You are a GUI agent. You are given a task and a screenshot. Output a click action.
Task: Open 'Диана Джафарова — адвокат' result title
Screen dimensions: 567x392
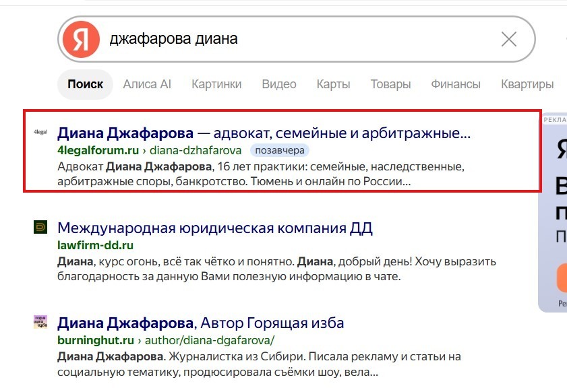(x=264, y=133)
